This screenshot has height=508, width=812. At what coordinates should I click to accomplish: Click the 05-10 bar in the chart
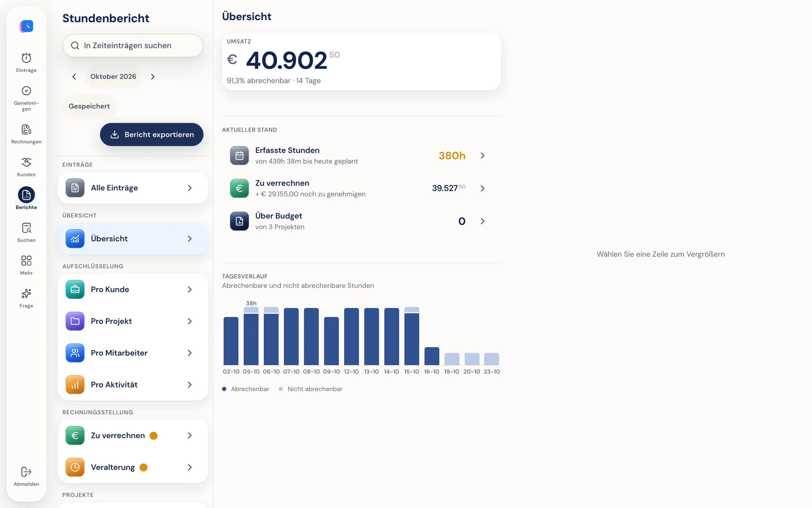[251, 336]
